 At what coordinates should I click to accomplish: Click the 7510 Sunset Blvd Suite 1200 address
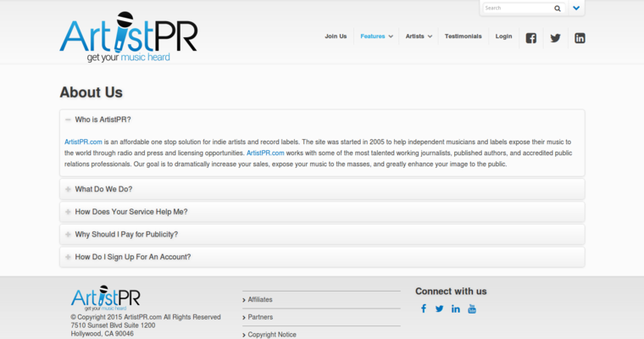tap(113, 325)
